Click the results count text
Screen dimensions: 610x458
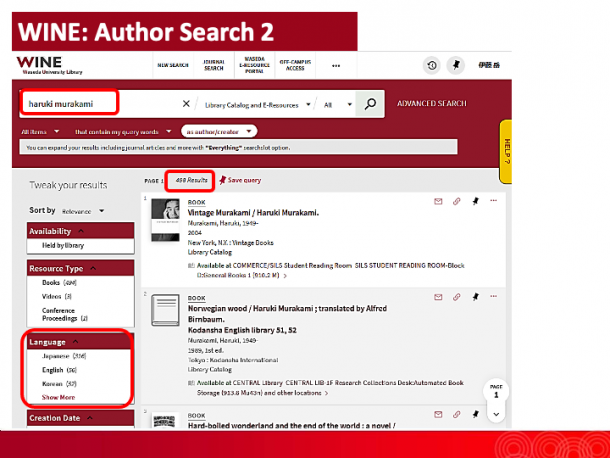tap(191, 180)
